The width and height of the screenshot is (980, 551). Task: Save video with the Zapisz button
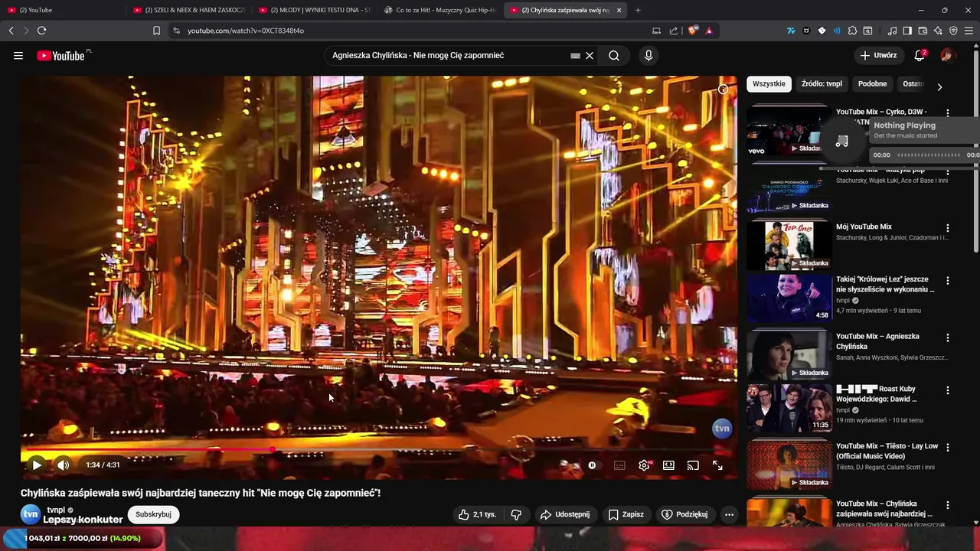point(626,514)
